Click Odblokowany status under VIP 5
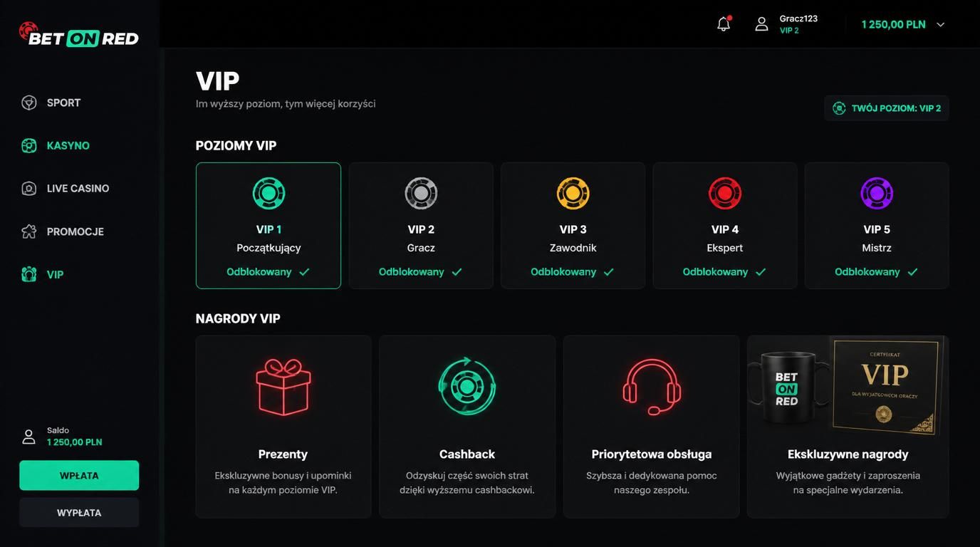 (x=876, y=271)
